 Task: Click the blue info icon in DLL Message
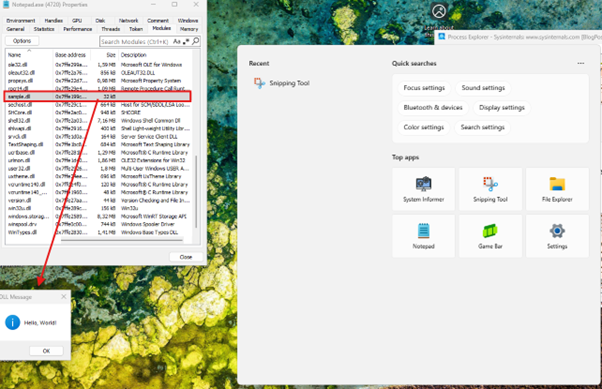click(12, 322)
